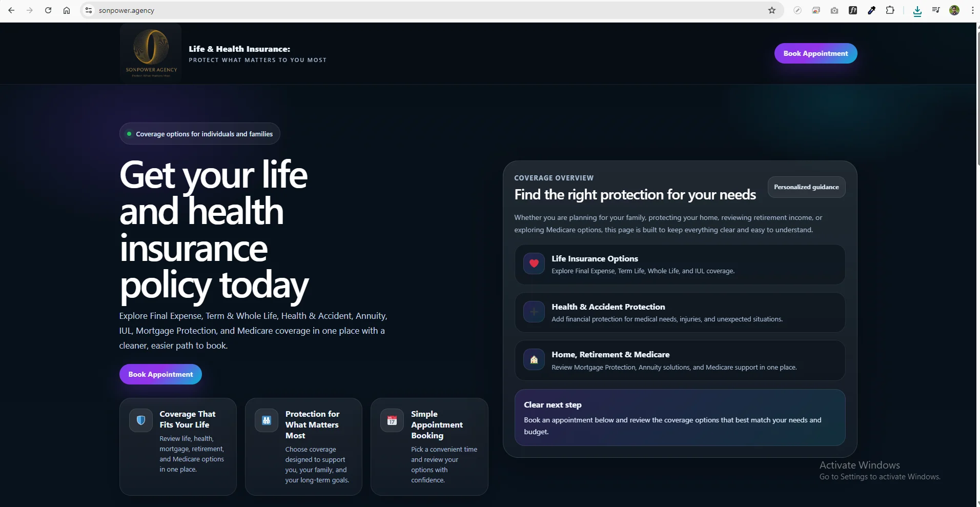This screenshot has width=980, height=507.
Task: Click Find the right protection for your needs heading
Action: pos(635,195)
